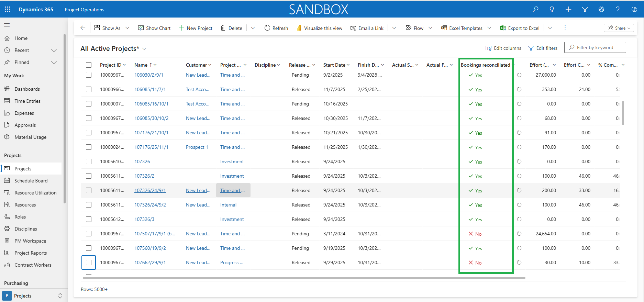Open the Dynamics 365 app launcher waffle
This screenshot has width=644, height=302.
pos(7,9)
